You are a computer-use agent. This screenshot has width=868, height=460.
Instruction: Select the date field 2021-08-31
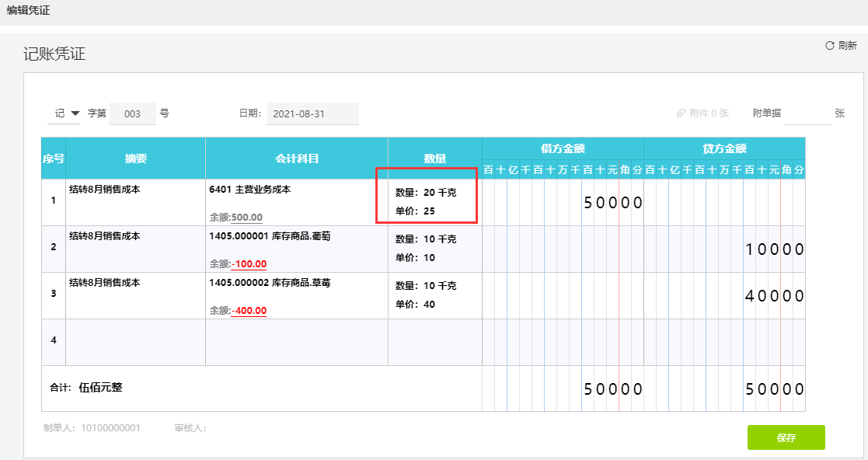[312, 114]
